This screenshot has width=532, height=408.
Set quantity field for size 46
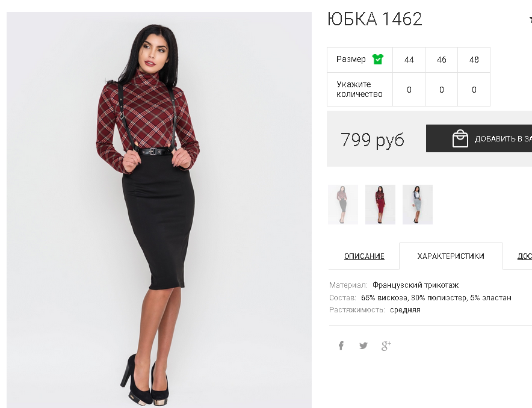[441, 90]
